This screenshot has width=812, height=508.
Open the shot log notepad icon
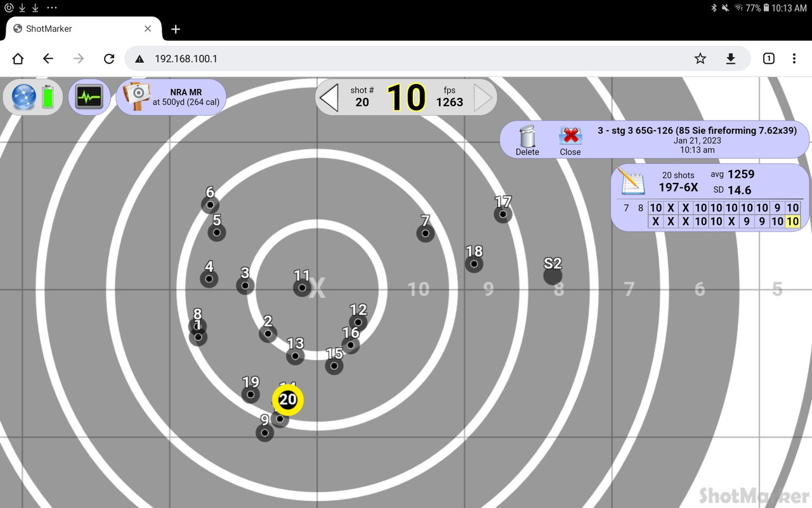coord(632,182)
